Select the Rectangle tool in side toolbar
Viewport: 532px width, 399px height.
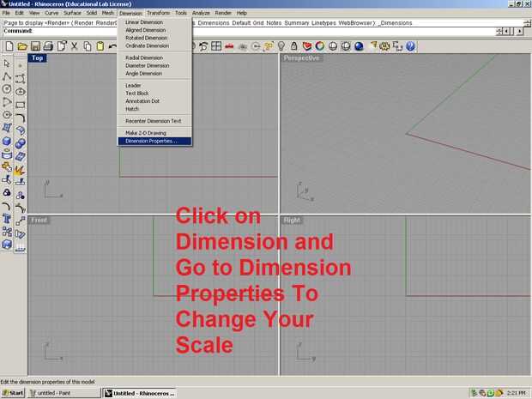(21, 105)
